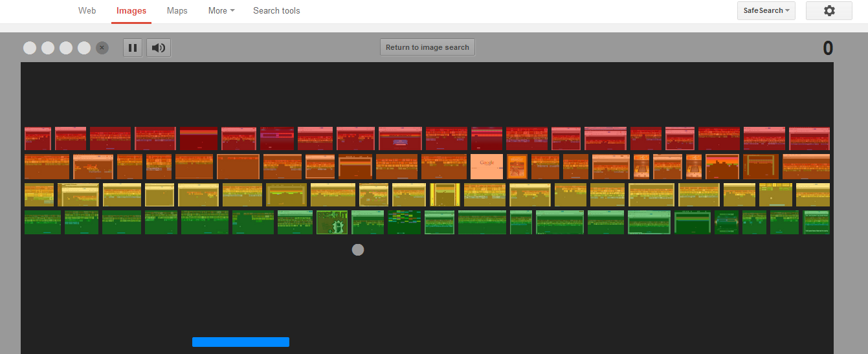Switch to the Web tab

coord(87,11)
